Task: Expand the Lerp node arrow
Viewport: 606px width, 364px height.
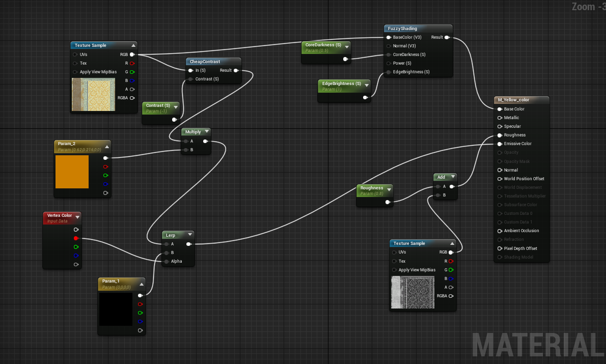Action: pos(190,234)
